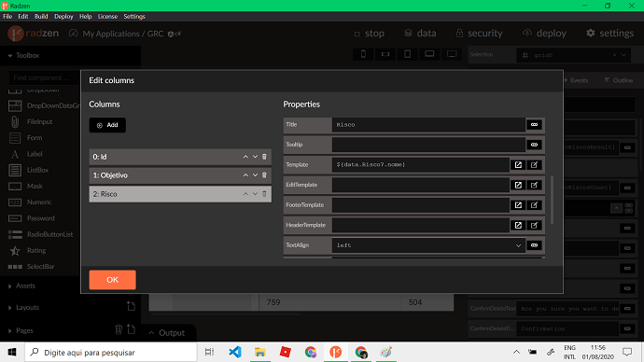Open HeaderTemplate external editor icon
Image resolution: width=644 pixels, height=362 pixels.
point(518,226)
